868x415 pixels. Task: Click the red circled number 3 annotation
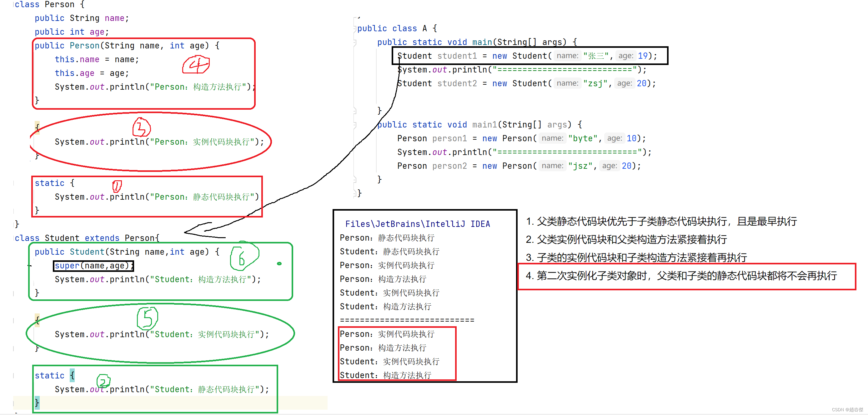coord(142,128)
